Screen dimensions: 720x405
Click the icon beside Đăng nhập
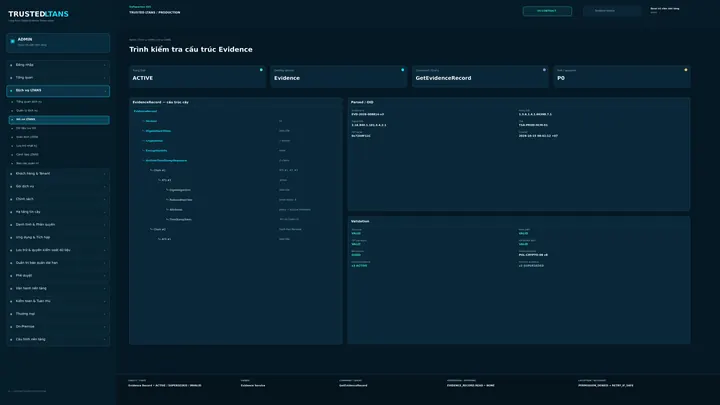(11, 65)
